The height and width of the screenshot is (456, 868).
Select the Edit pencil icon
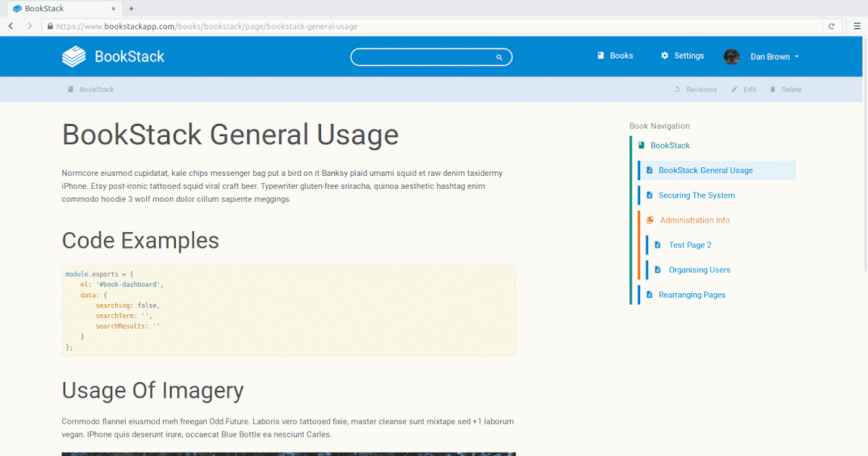point(733,89)
